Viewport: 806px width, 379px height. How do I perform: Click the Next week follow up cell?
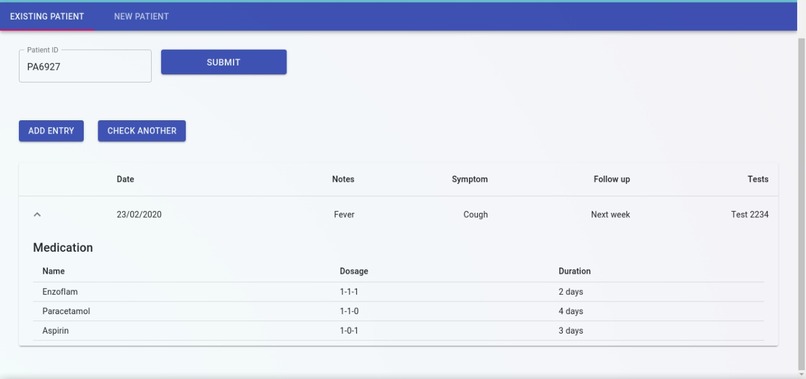pyautogui.click(x=610, y=214)
